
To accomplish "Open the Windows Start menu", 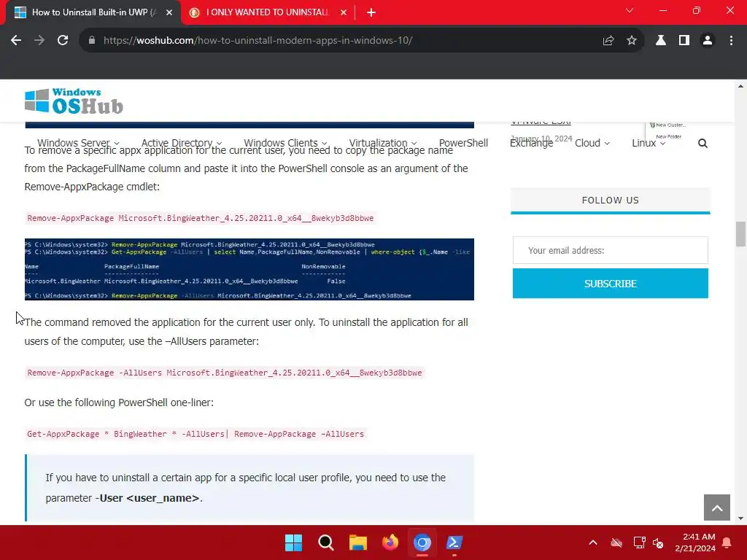I will 293,542.
